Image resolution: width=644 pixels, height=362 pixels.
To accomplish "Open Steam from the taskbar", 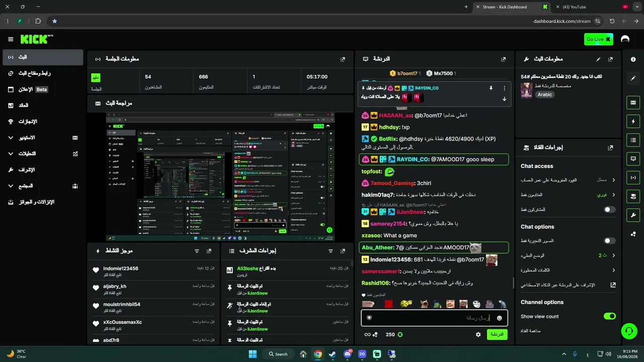I will (332, 354).
